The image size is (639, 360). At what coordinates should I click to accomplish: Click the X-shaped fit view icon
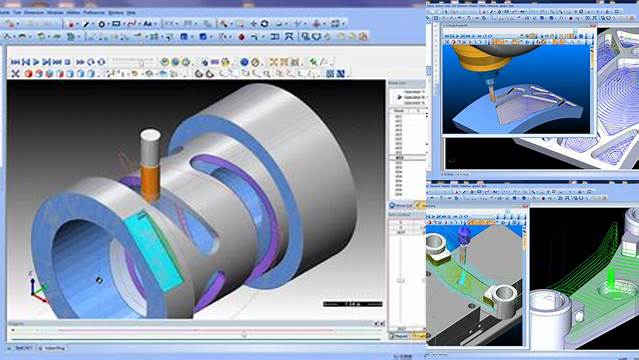click(15, 74)
